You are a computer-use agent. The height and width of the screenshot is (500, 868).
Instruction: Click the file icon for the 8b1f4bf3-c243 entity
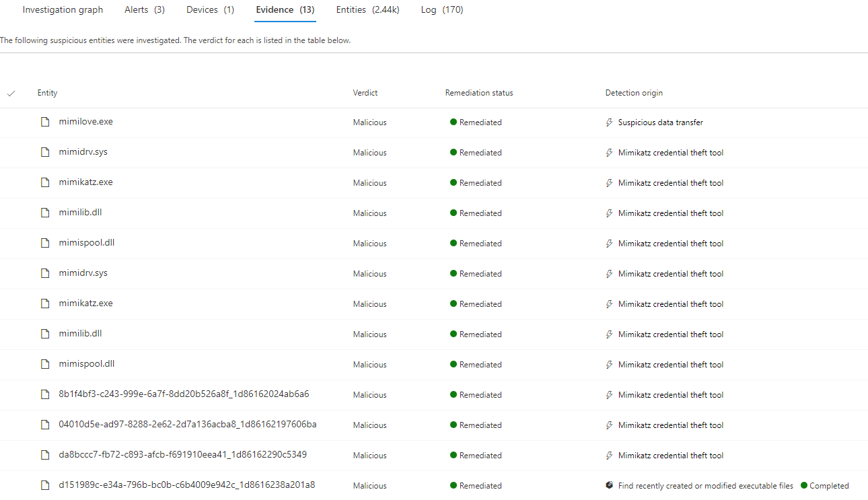pyautogui.click(x=45, y=394)
